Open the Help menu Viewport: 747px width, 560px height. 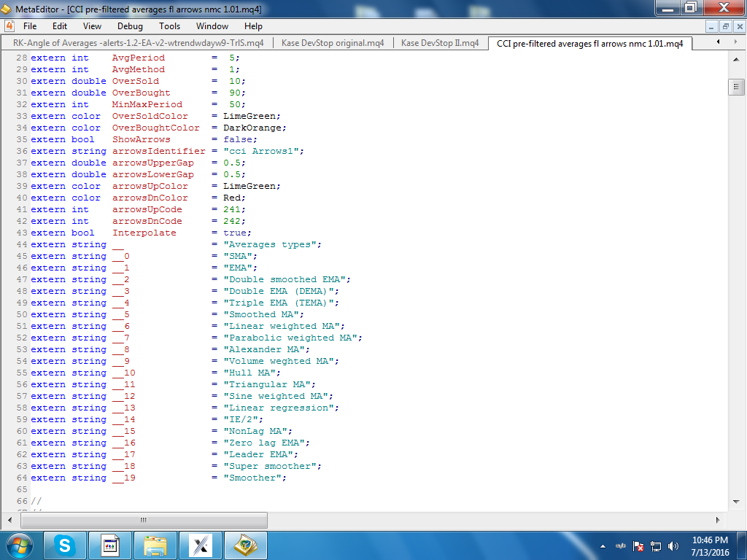point(253,26)
